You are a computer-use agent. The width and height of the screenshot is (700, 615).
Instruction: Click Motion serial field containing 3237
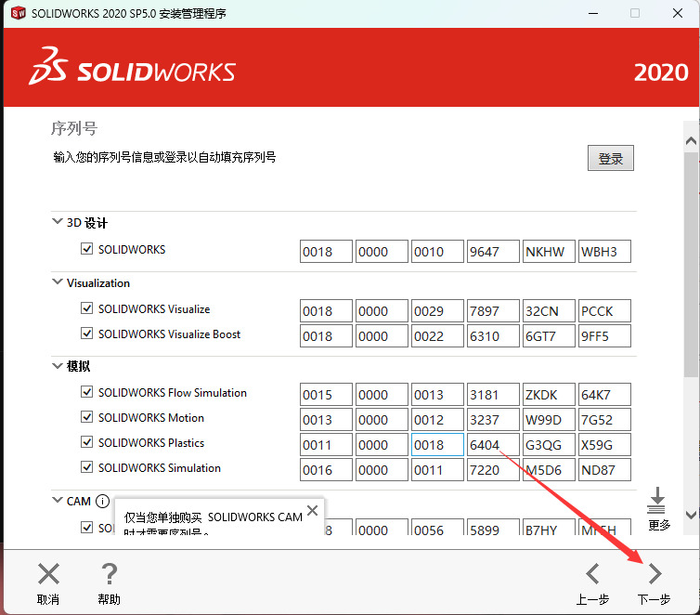tap(493, 419)
